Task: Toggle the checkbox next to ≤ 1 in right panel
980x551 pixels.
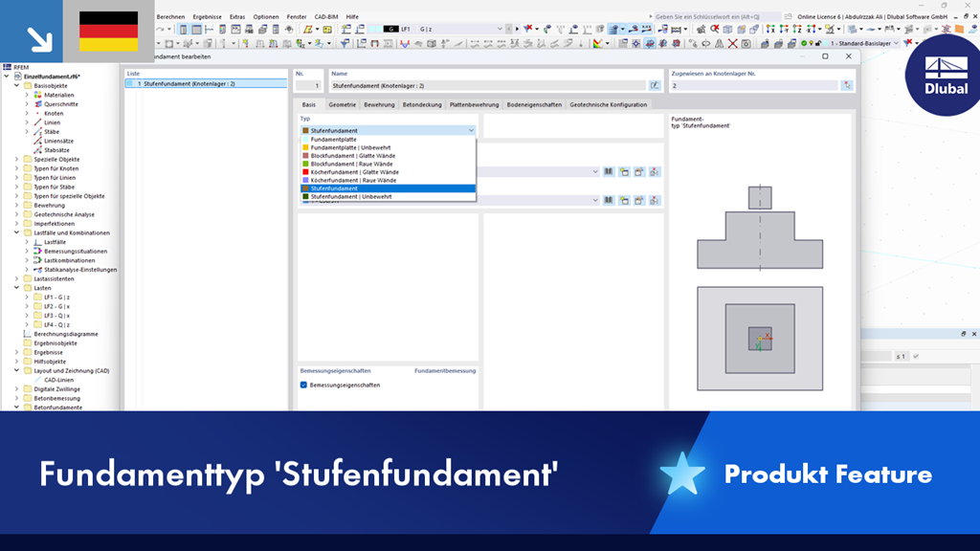Action: point(916,356)
